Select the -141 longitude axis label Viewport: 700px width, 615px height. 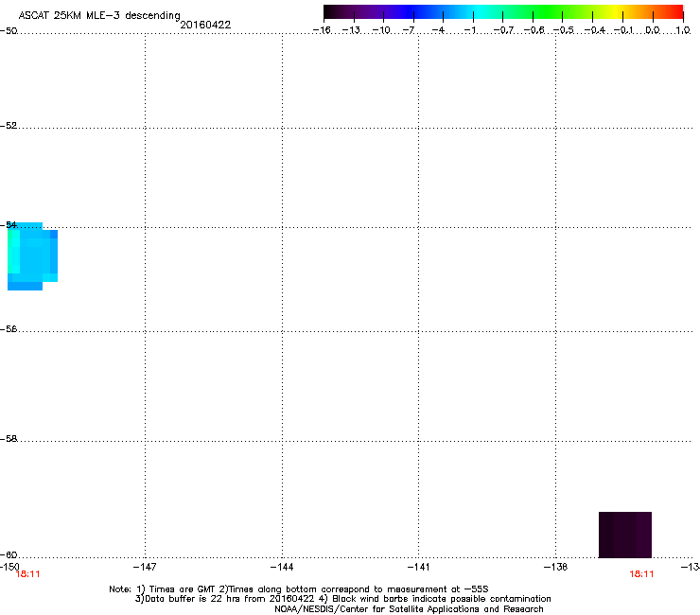tap(418, 567)
